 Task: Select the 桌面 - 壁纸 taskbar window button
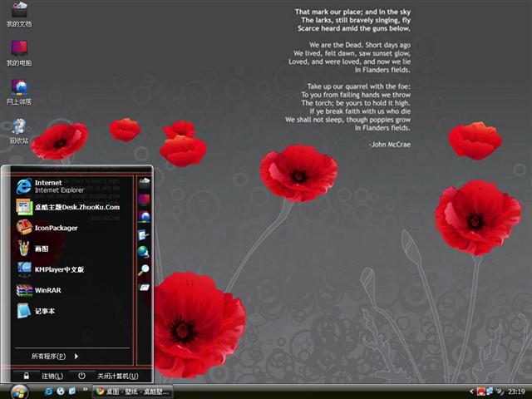(131, 391)
